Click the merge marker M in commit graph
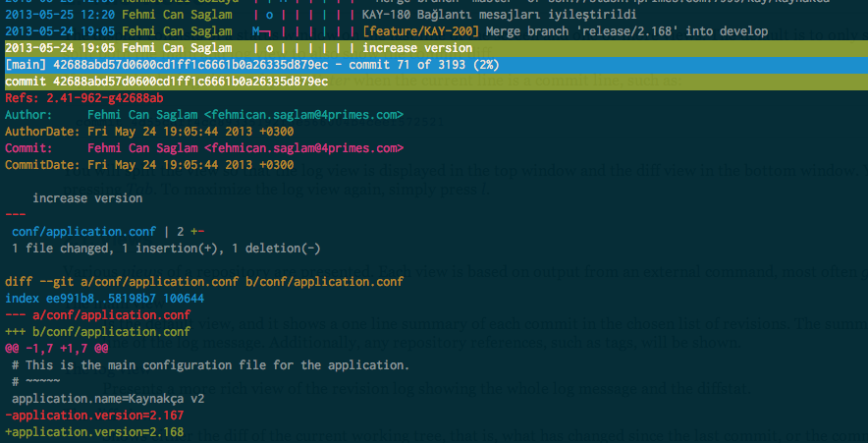 tap(255, 31)
